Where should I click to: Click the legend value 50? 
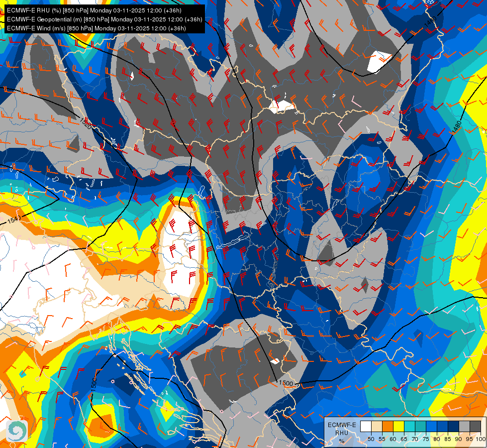[x=371, y=439]
